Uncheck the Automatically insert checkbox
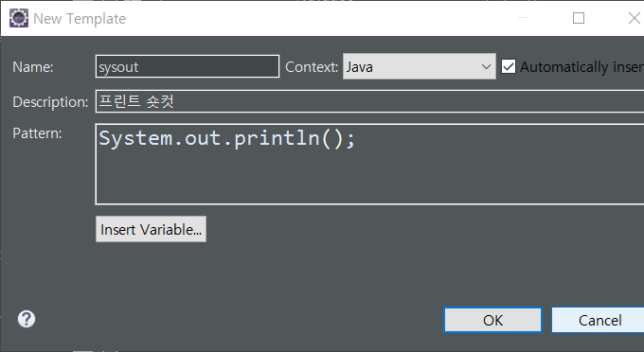Viewport: 644px width, 352px height. coord(509,66)
